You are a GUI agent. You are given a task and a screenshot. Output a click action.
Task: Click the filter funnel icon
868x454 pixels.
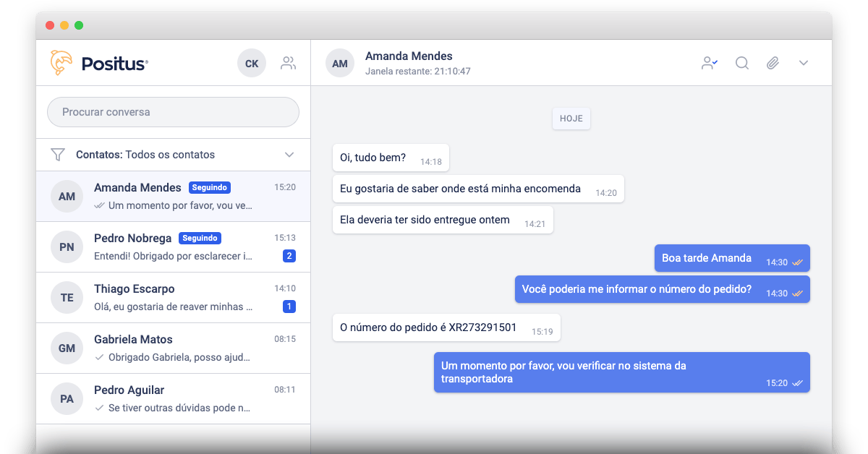pos(58,154)
